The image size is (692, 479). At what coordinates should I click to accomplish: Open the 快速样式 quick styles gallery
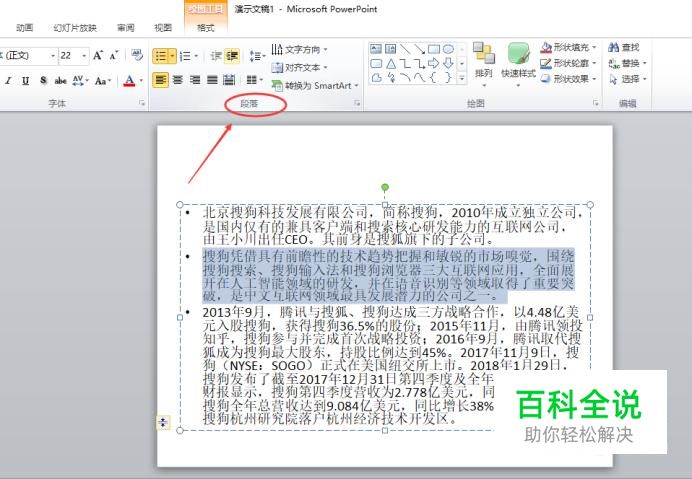click(518, 64)
